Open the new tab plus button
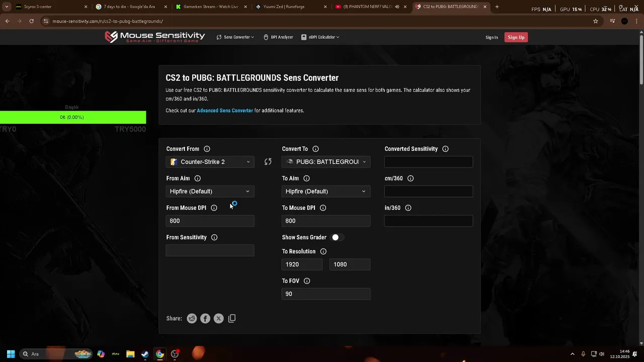644x362 pixels. [497, 7]
